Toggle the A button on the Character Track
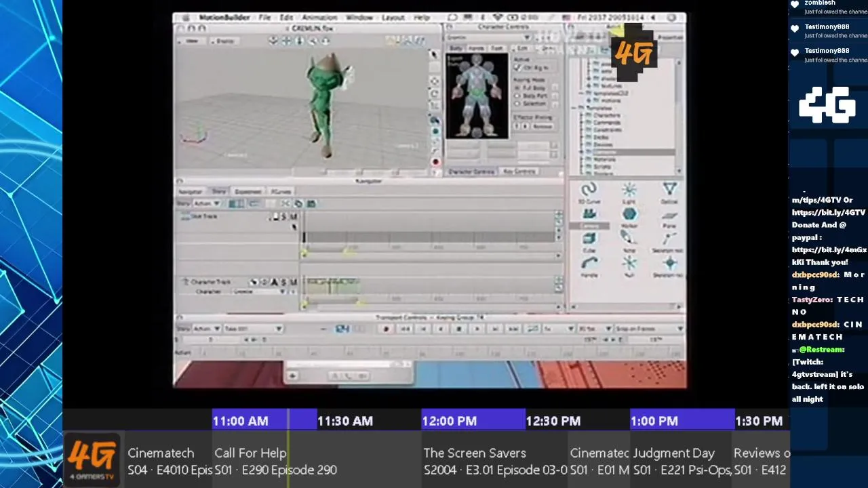This screenshot has width=868, height=488. coord(274,282)
